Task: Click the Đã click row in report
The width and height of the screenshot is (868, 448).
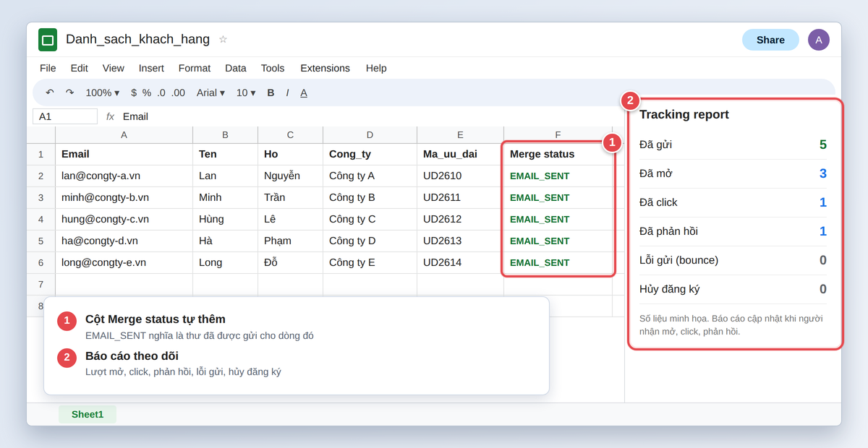Action: point(733,202)
